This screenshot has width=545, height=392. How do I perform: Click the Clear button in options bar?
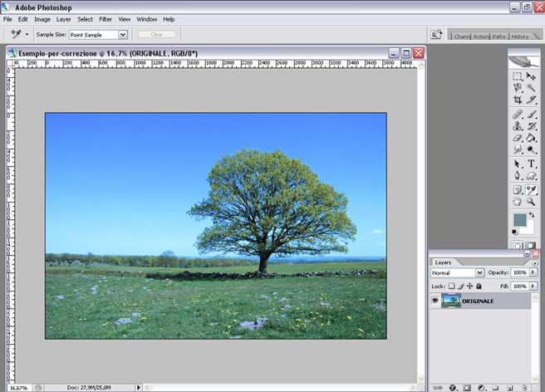tap(156, 34)
